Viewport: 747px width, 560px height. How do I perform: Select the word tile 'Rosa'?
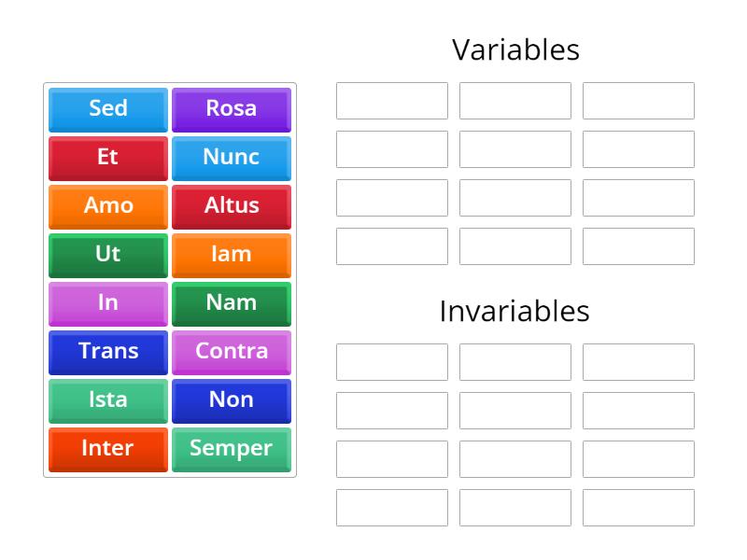pos(232,108)
